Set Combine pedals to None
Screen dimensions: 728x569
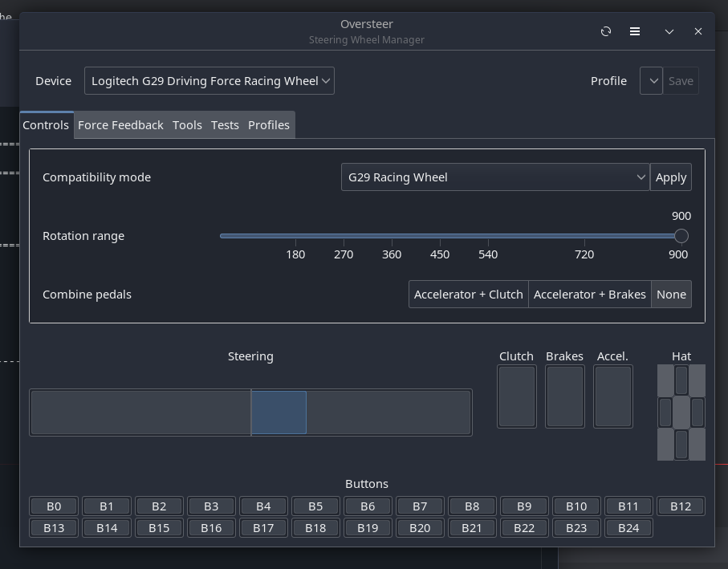tap(671, 295)
